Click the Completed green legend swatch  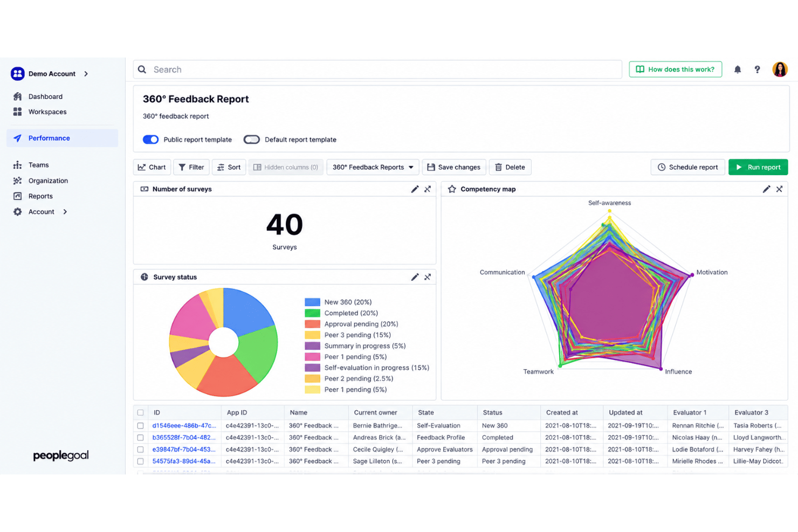[312, 313]
